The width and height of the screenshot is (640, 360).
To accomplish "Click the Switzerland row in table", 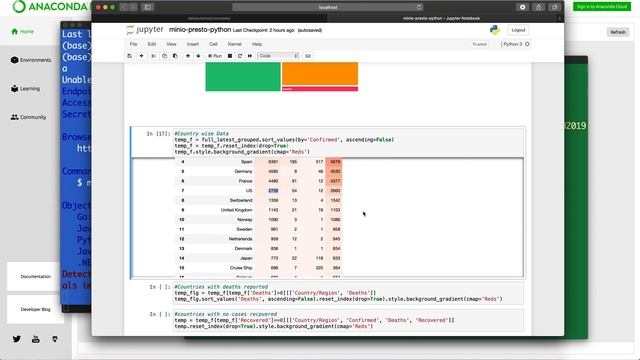I will (259, 200).
